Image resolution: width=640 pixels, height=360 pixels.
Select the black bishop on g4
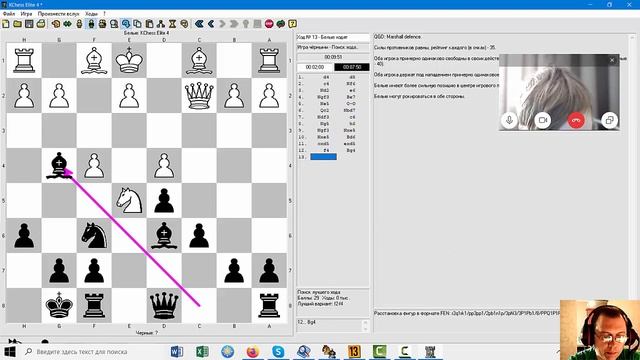tap(59, 165)
